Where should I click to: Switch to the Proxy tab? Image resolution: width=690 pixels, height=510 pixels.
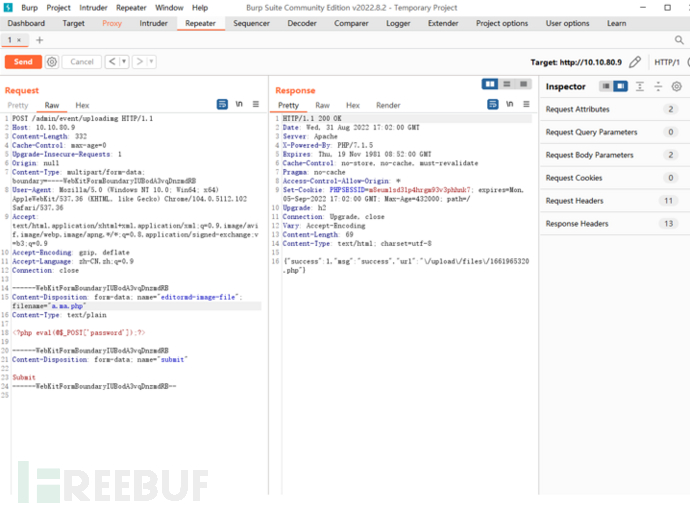click(112, 23)
